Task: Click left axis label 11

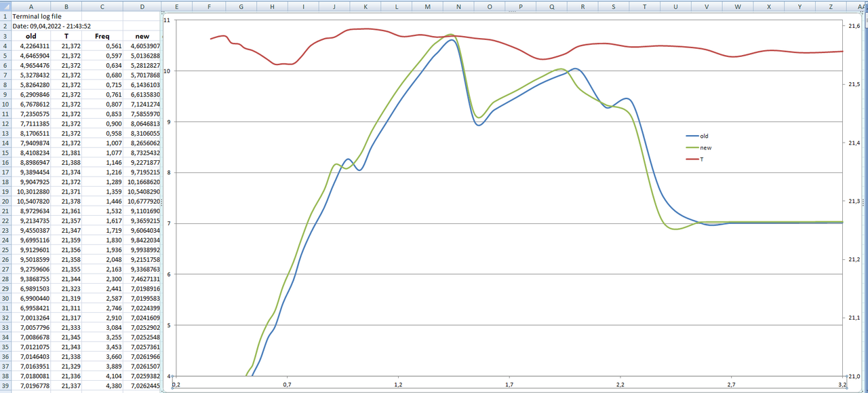Action: coord(167,20)
